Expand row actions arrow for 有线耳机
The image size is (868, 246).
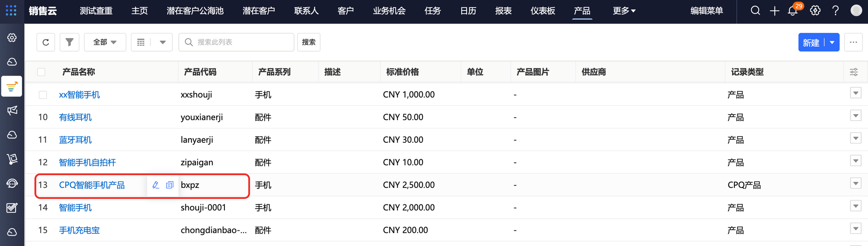(855, 116)
